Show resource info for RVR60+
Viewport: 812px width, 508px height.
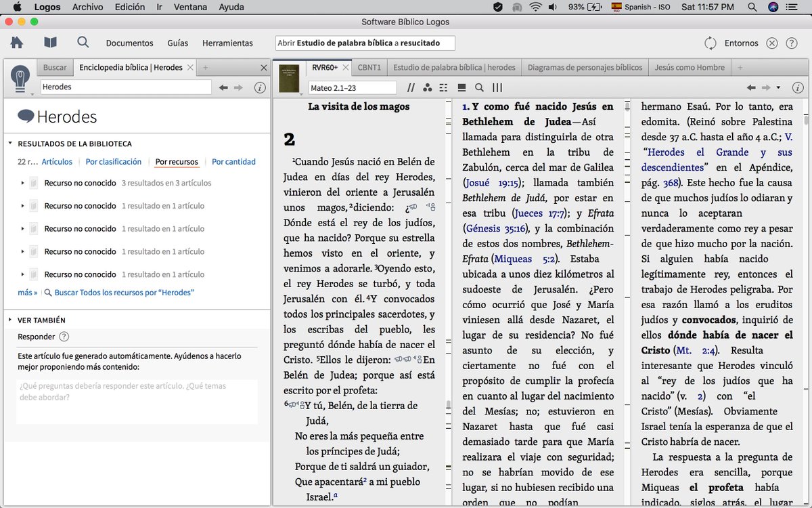[x=798, y=87]
